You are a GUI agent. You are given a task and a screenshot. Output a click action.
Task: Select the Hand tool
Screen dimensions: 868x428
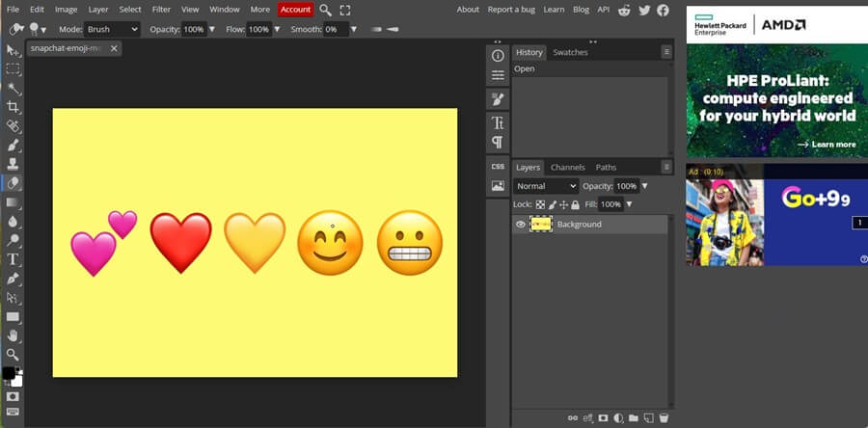13,335
